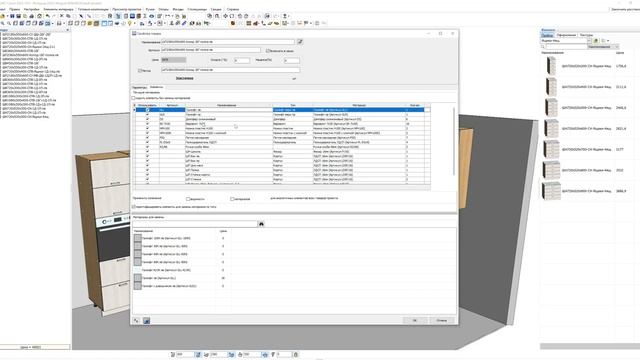Click the edit icon beside the name field

300,42
